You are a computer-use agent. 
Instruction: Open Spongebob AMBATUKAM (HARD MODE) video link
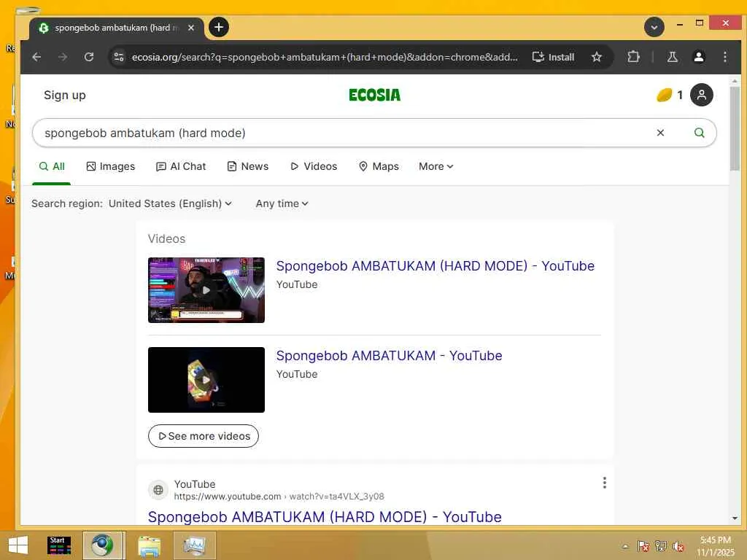click(436, 265)
